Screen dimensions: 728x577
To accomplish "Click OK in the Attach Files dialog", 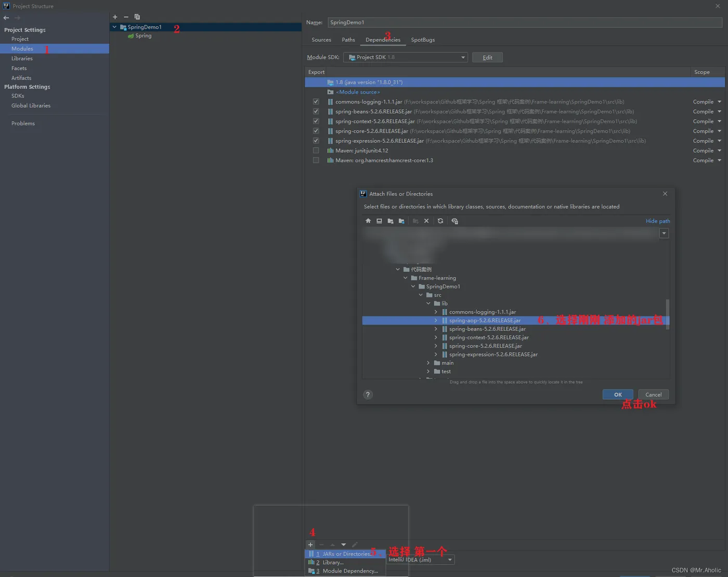I will point(618,395).
